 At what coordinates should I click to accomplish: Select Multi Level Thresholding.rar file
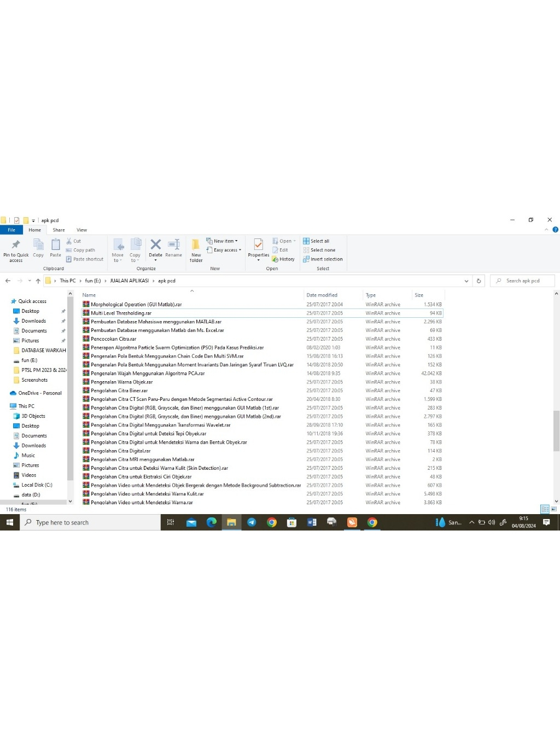pos(262,313)
